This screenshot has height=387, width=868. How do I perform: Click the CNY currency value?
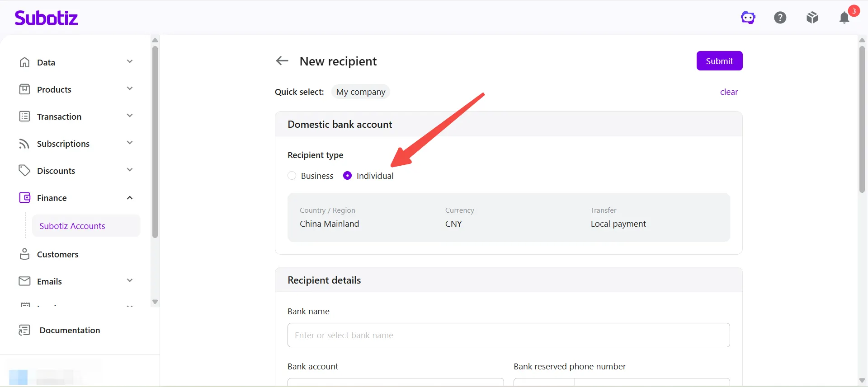pyautogui.click(x=453, y=224)
